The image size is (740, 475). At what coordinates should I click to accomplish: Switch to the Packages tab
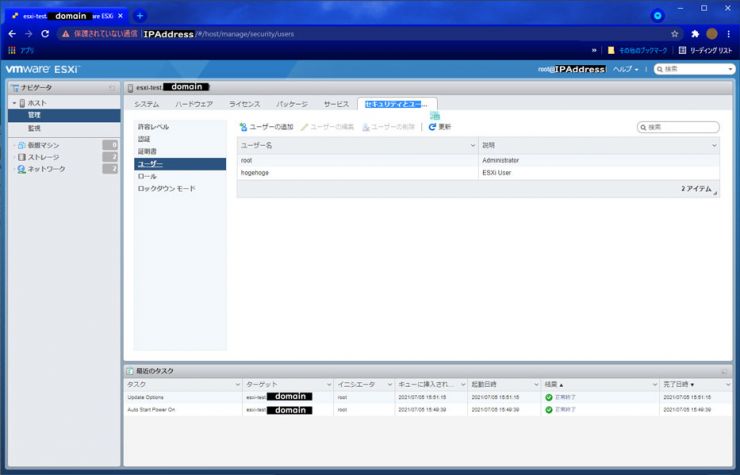tap(292, 104)
